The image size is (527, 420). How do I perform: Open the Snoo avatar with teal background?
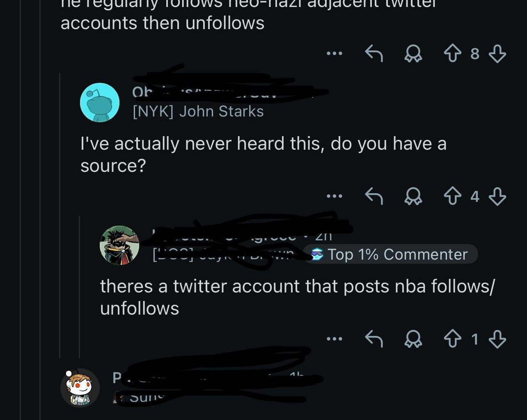tap(99, 102)
